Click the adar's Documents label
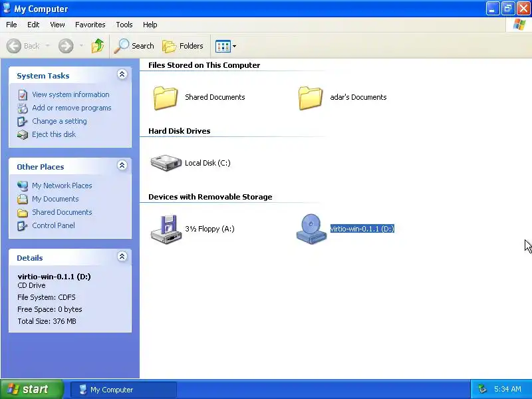532x399 pixels. coord(358,97)
